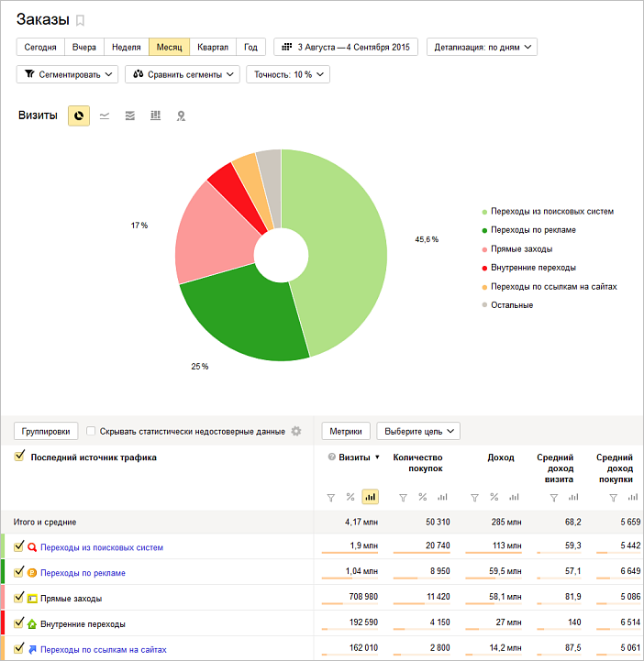This screenshot has height=661, width=644.
Task: Switch to stacked area chart view
Action: (130, 116)
